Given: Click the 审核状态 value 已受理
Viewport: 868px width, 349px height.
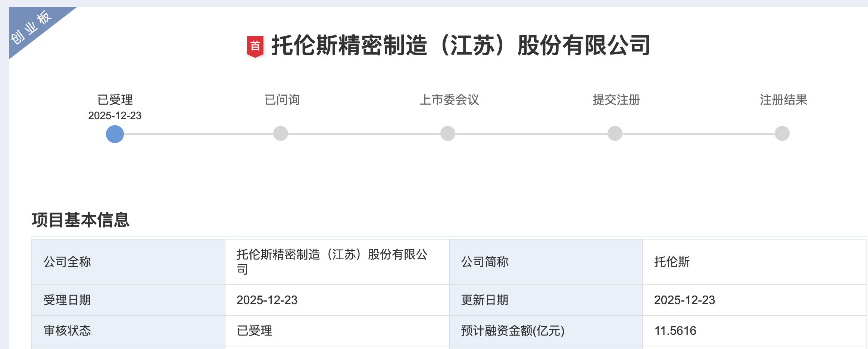Looking at the screenshot, I should (x=255, y=331).
